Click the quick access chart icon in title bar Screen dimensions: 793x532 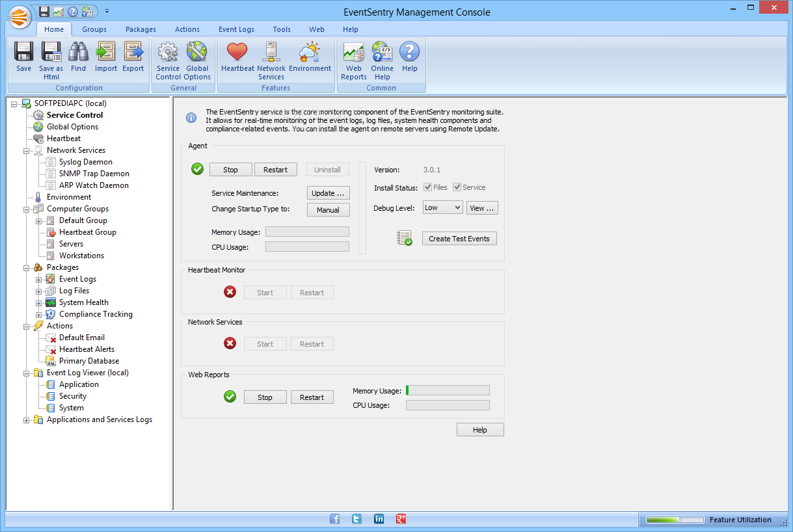click(58, 11)
